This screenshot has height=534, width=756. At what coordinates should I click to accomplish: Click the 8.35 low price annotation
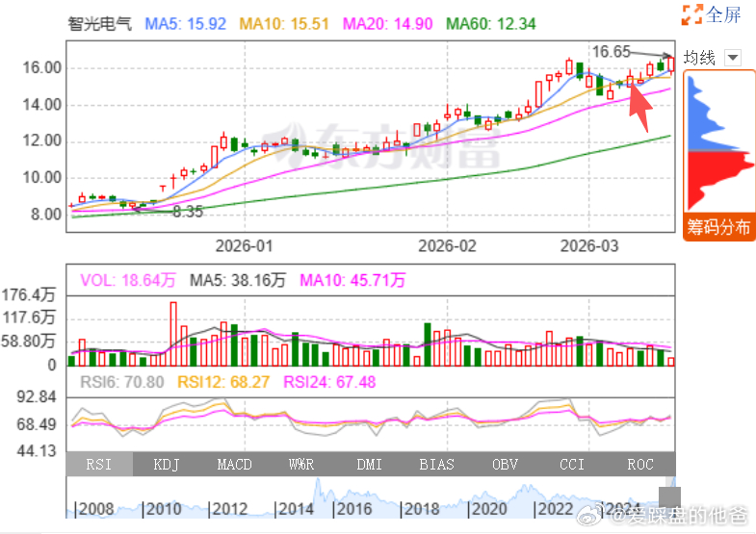pyautogui.click(x=188, y=212)
